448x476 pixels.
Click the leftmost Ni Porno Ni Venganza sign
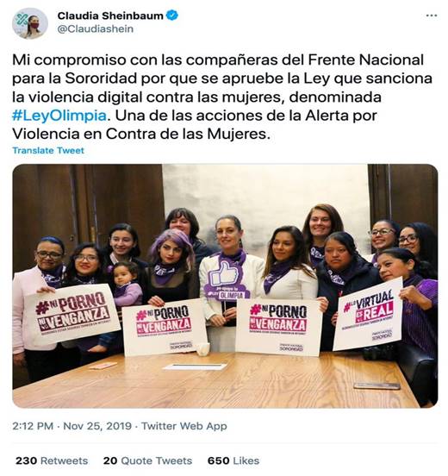72,313
